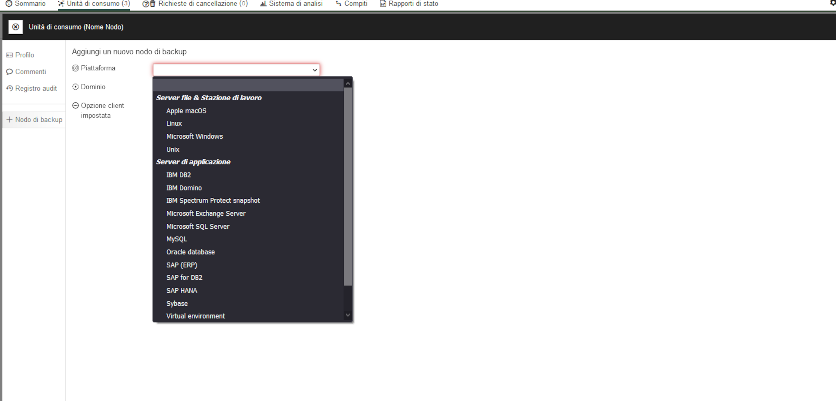Click the Sommario tab icon
The height and width of the screenshot is (401, 836).
(8, 4)
